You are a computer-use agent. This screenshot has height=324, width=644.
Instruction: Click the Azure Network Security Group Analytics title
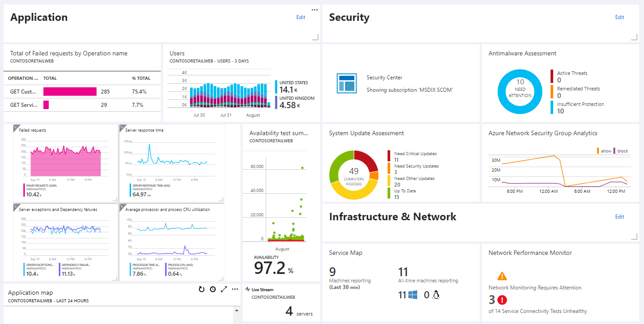pyautogui.click(x=543, y=133)
